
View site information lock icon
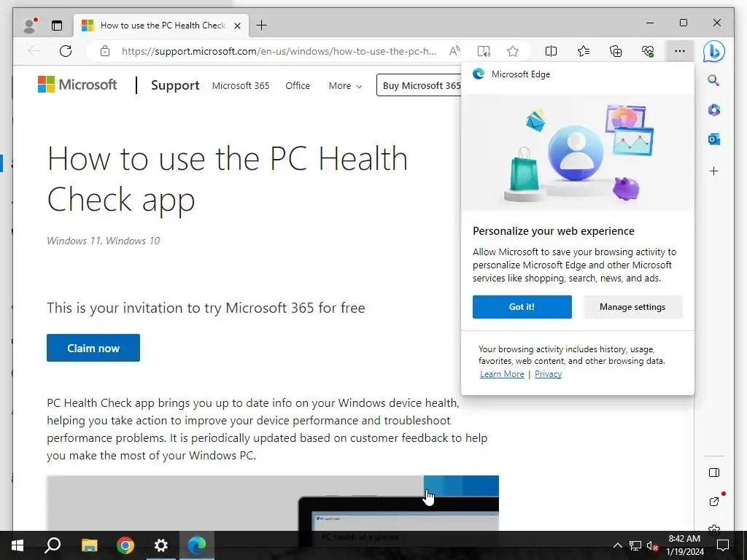(105, 51)
